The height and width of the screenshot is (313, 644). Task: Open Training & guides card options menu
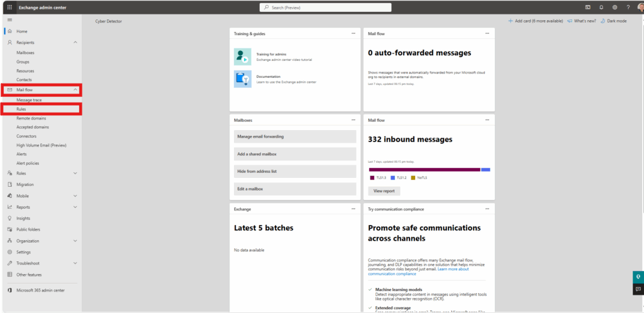[353, 33]
